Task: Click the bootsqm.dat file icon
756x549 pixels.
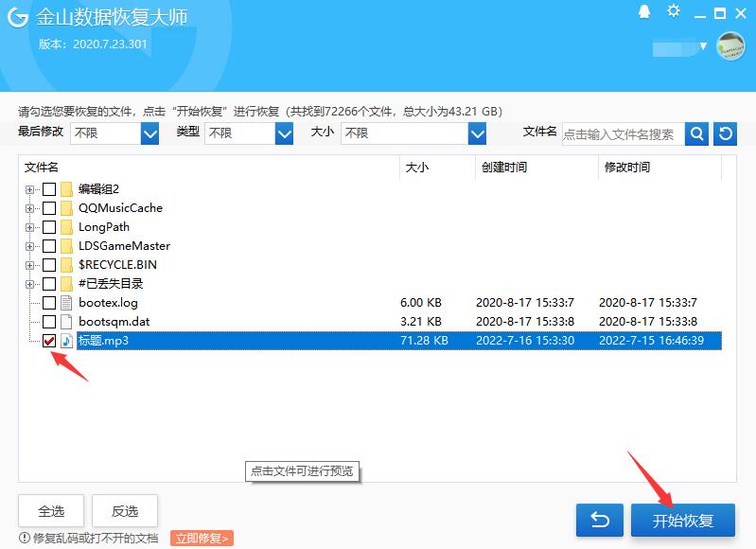Action: click(x=66, y=322)
